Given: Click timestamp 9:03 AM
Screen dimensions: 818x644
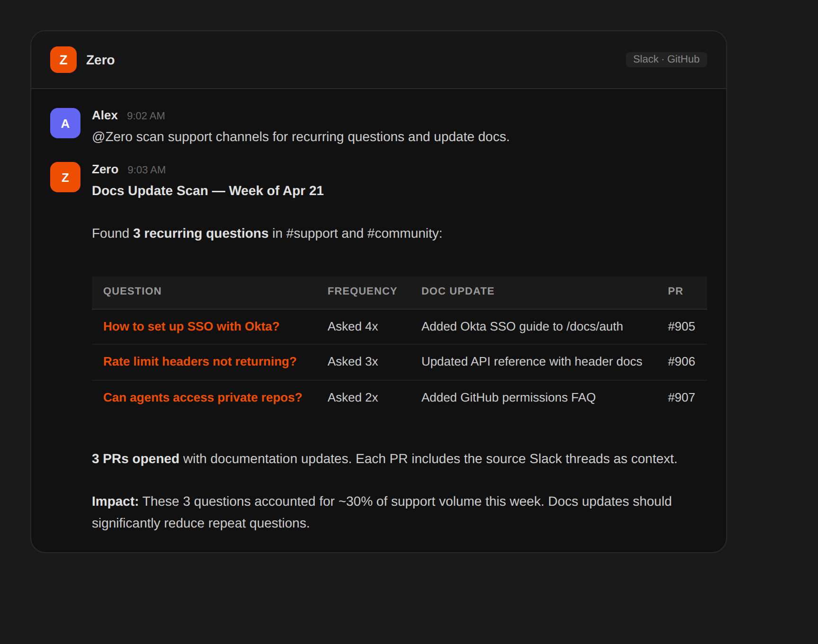Looking at the screenshot, I should click(x=146, y=170).
